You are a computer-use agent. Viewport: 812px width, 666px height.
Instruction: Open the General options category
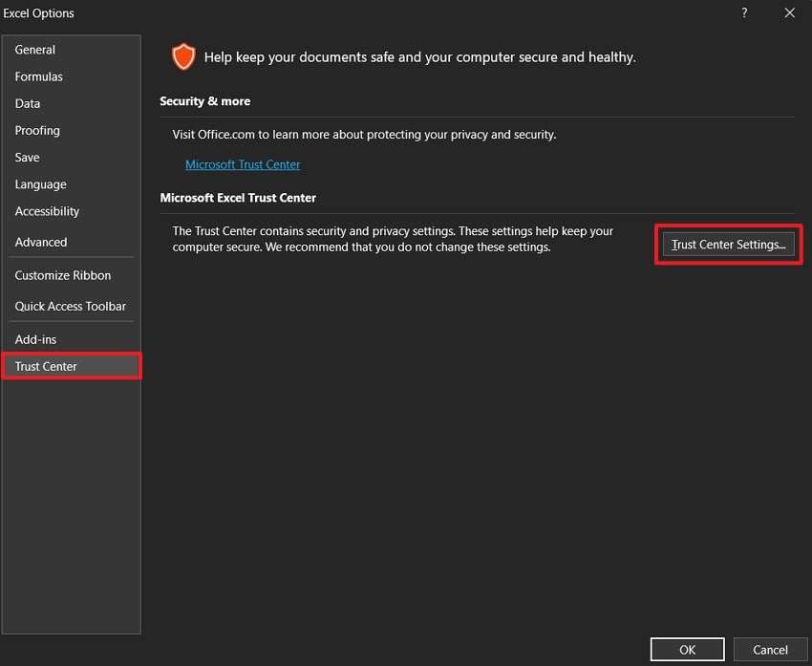click(x=71, y=50)
